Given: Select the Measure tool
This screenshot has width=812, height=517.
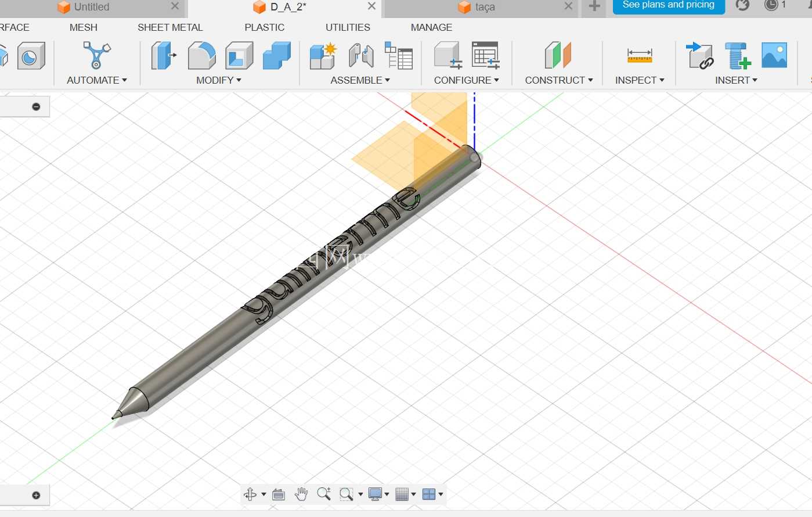Looking at the screenshot, I should [x=640, y=56].
